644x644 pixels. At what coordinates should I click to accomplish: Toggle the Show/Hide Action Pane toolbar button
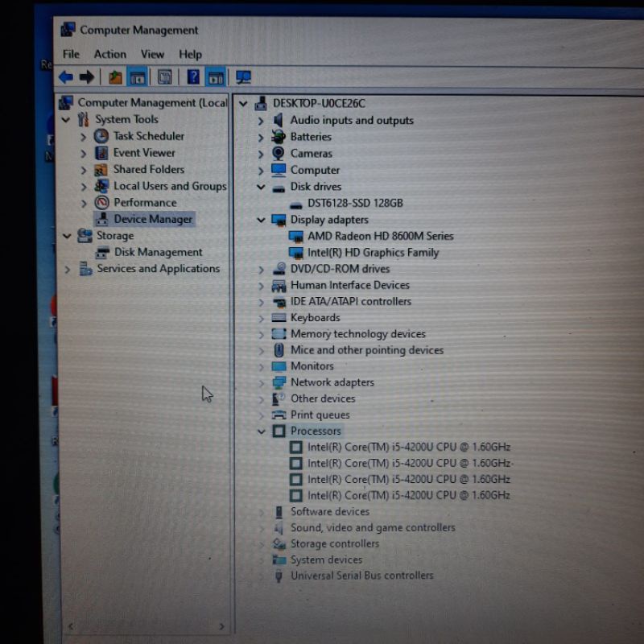point(215,77)
